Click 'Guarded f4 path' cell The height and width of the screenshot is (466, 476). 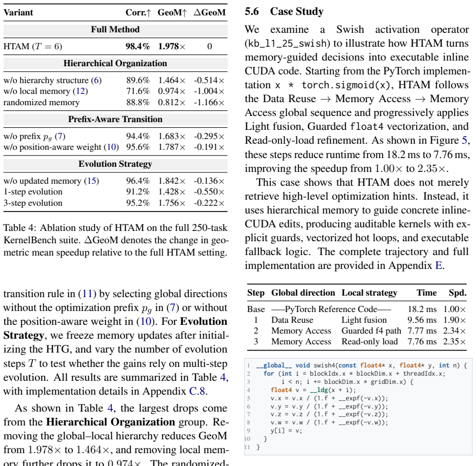(x=371, y=331)
